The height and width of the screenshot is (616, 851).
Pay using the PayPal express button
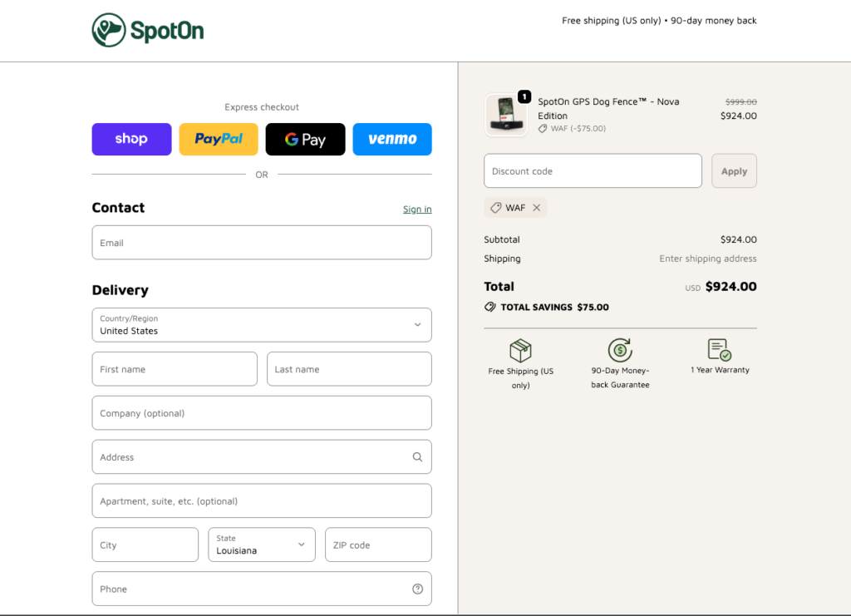(x=218, y=139)
